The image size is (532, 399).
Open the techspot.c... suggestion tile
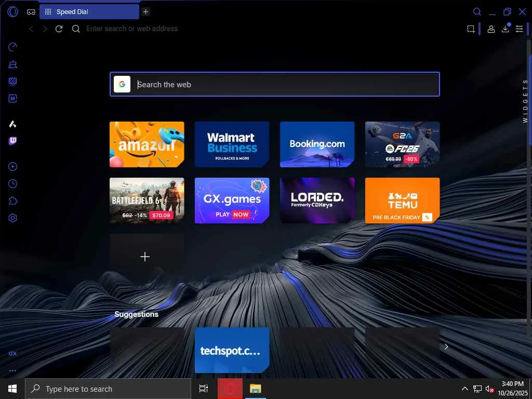(x=232, y=350)
